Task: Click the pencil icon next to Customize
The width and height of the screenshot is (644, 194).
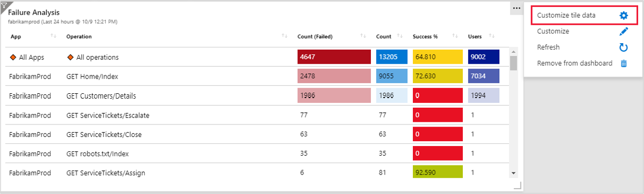Action: tap(624, 31)
